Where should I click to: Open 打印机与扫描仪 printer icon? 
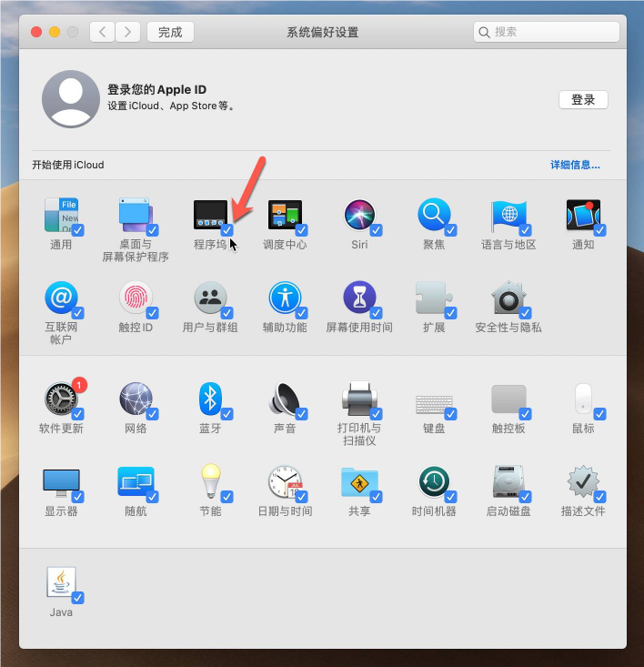click(x=359, y=399)
